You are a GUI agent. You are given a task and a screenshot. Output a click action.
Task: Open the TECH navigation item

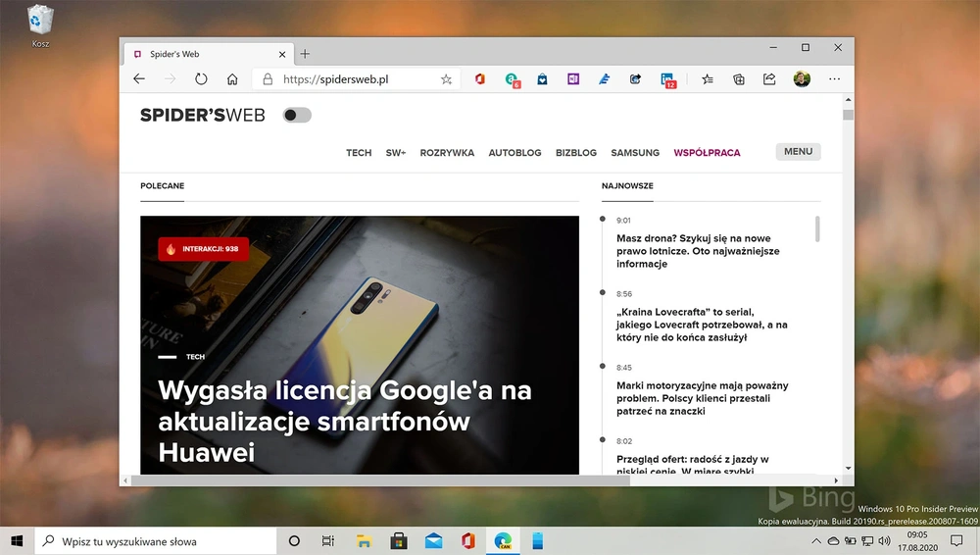[x=359, y=153]
